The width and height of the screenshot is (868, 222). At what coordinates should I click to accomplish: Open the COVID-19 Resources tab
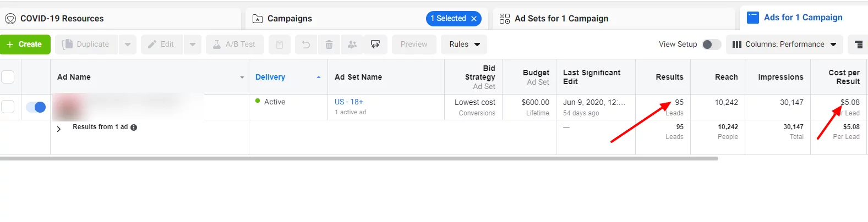point(62,19)
